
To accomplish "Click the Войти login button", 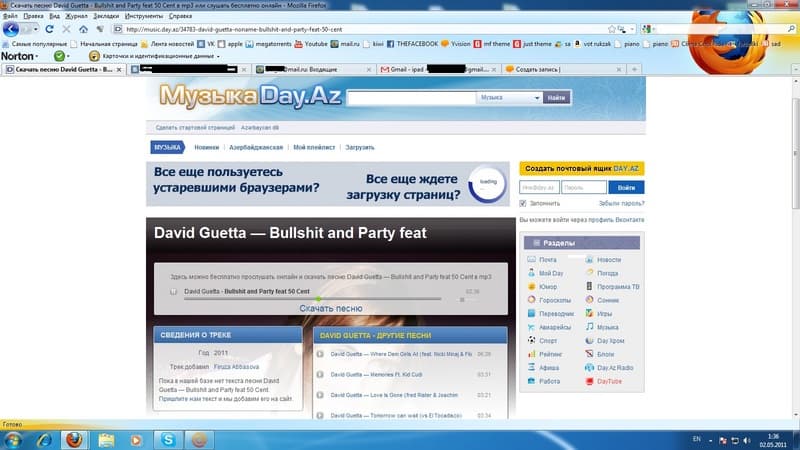I will (626, 187).
